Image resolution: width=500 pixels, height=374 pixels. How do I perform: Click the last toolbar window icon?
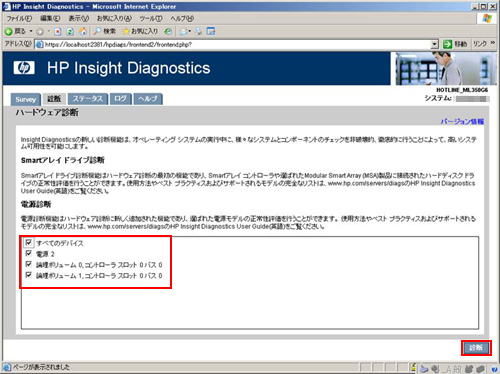[x=211, y=31]
